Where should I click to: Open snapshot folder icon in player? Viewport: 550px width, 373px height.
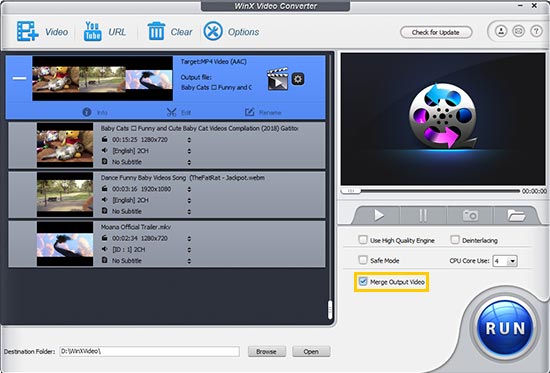[516, 215]
